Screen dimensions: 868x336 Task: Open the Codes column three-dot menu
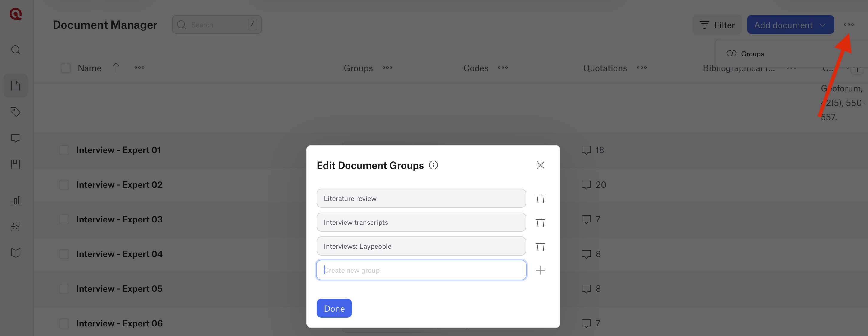point(503,68)
